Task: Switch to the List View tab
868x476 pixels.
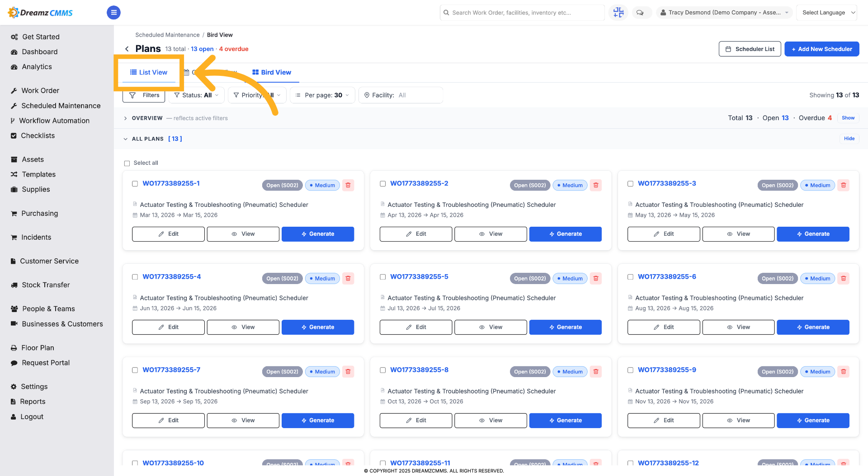Action: pos(149,72)
